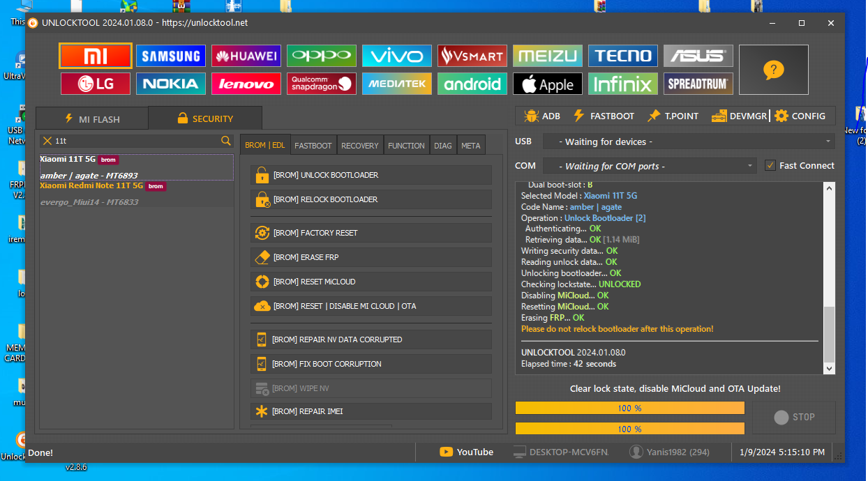Click the FASTBOOT toolbar button with lightning
868x481 pixels.
tap(604, 116)
